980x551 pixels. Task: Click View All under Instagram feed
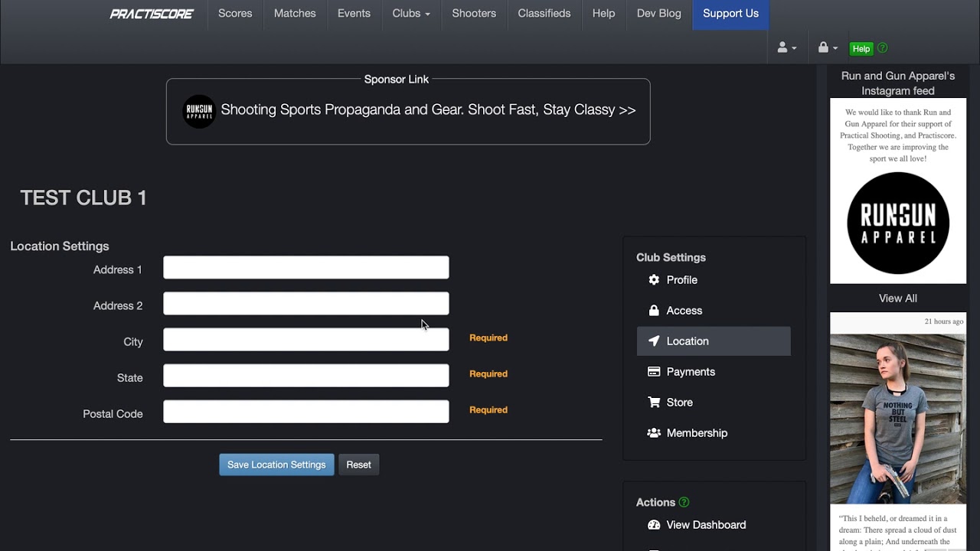[898, 298]
